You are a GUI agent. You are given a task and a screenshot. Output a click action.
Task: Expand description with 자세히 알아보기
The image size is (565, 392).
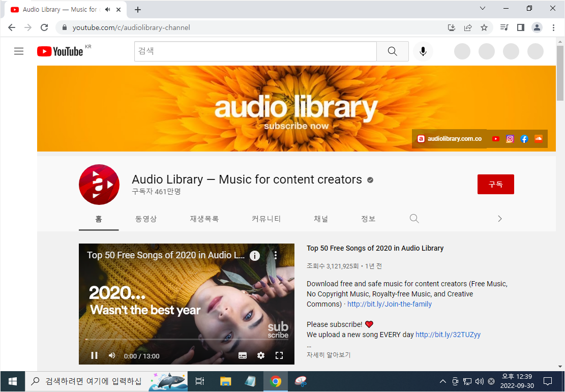coord(329,355)
